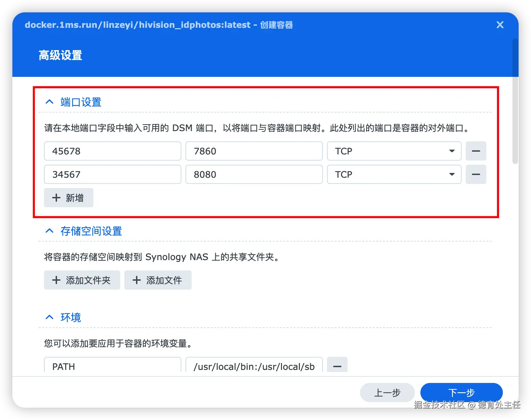Edit local port field 34567
Viewport: 531px width, 420px height.
coord(113,174)
